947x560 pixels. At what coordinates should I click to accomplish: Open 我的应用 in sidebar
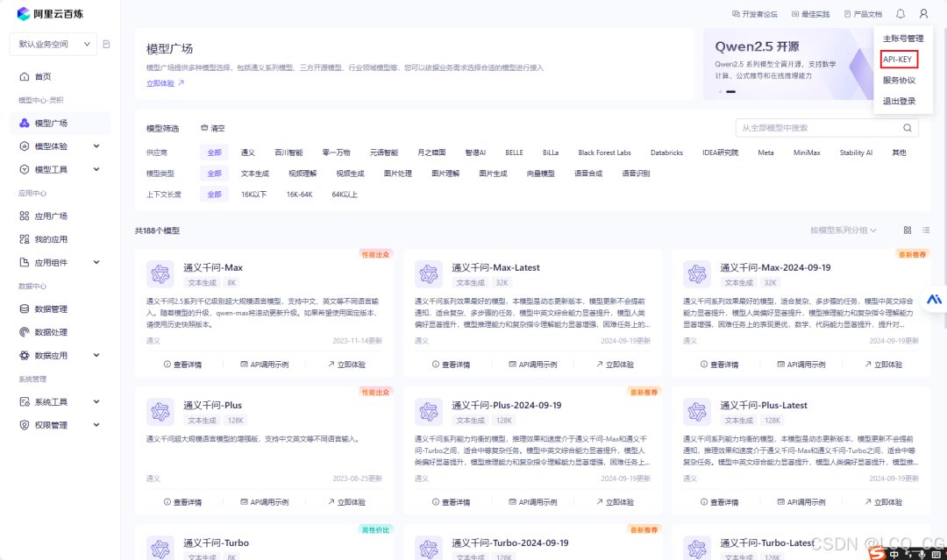point(51,239)
